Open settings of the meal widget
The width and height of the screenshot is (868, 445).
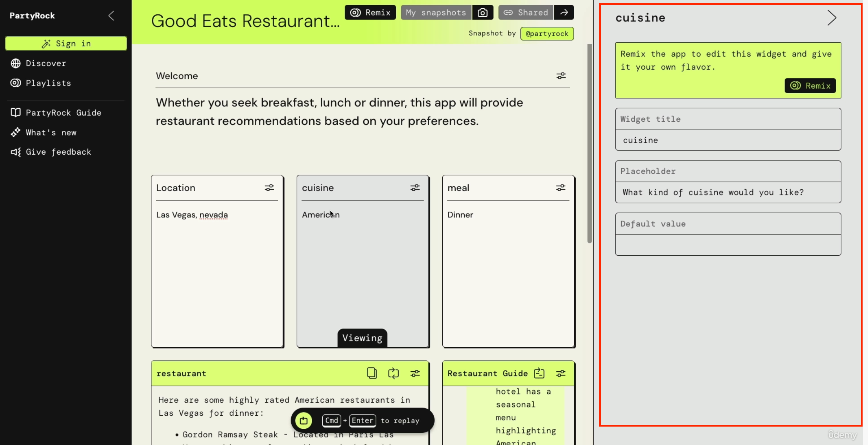click(x=560, y=188)
